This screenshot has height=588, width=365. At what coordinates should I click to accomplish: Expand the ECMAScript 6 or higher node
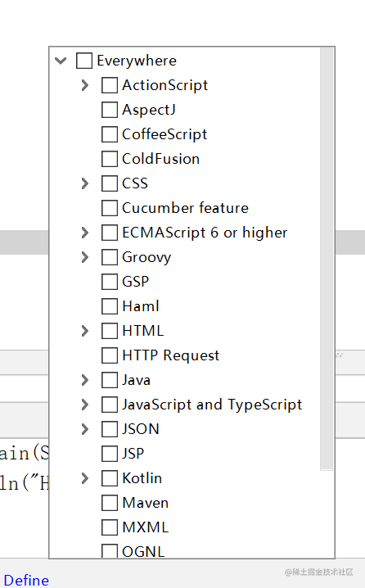point(85,233)
